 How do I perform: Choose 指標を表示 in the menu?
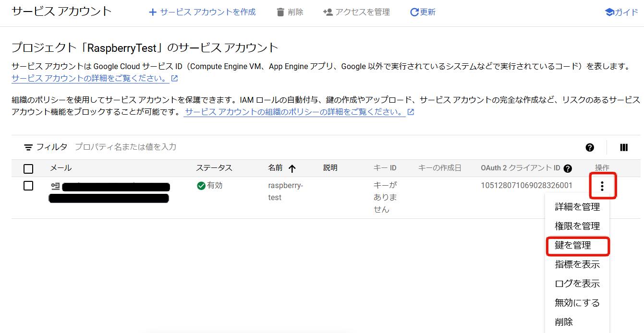pos(577,264)
